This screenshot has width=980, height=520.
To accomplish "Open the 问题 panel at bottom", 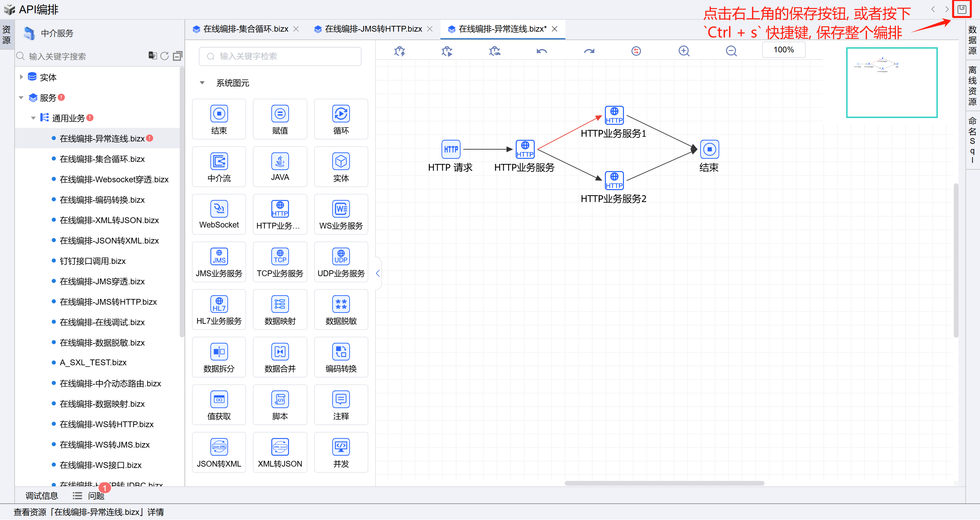I will pyautogui.click(x=96, y=496).
